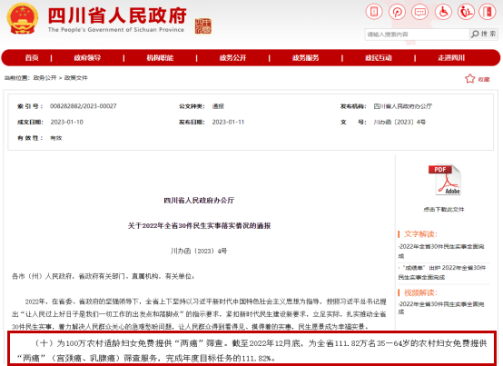Open first 文字解读 article on 2022 livelihood projects
This screenshot has width=503, height=366.
pos(441,251)
